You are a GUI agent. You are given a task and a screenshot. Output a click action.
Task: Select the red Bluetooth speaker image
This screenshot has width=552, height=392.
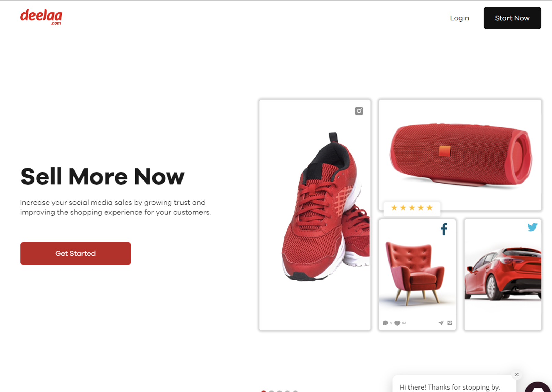click(x=461, y=155)
